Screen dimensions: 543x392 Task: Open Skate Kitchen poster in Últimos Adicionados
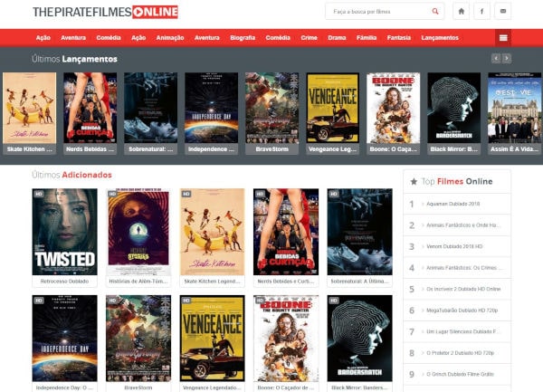click(213, 232)
